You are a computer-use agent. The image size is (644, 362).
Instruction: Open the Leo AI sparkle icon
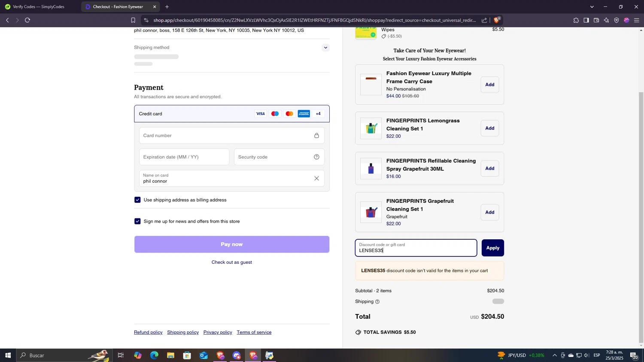point(606,20)
